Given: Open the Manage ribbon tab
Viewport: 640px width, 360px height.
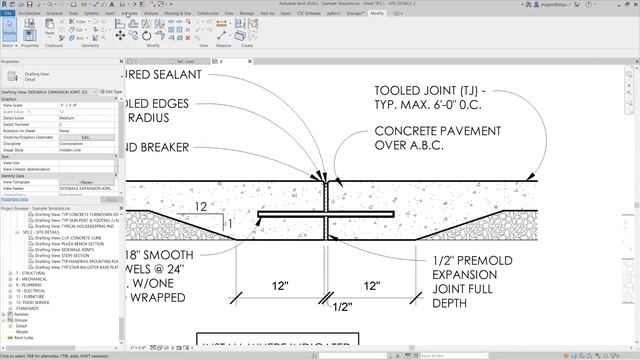Looking at the screenshot, I should 247,13.
